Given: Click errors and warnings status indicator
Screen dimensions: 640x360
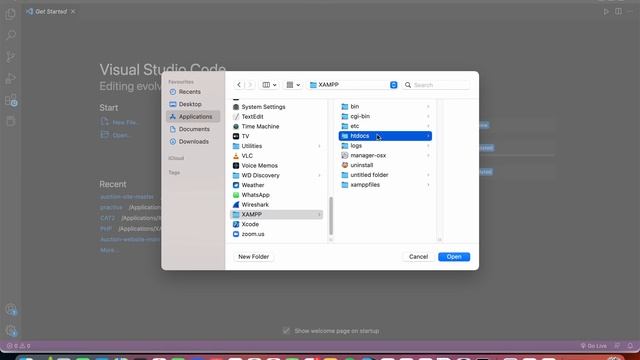Looking at the screenshot, I should point(18,346).
